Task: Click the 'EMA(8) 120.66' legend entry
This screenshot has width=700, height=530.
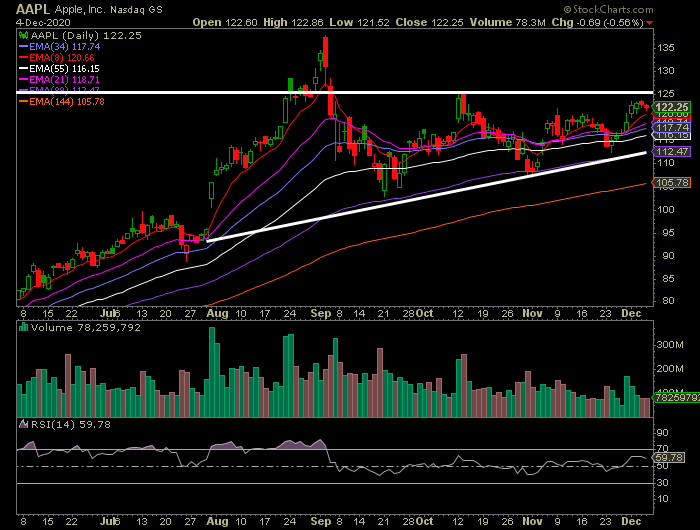Action: coord(62,58)
